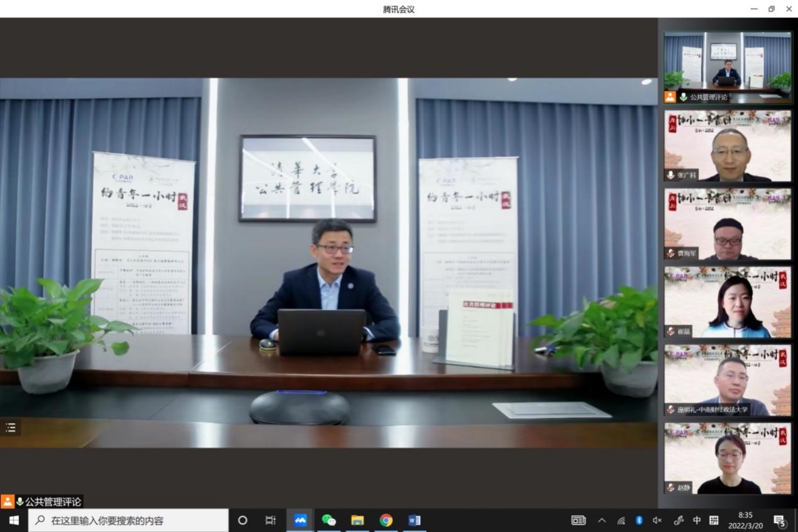Expand hidden system tray icons chevron
Viewport: 798px width, 532px height.
[602, 520]
